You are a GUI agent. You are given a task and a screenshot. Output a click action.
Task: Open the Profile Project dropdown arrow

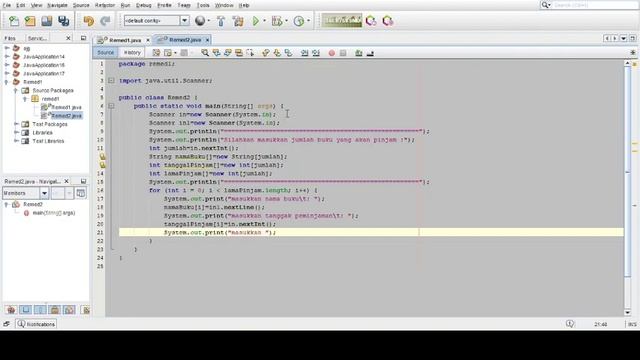pos(308,21)
